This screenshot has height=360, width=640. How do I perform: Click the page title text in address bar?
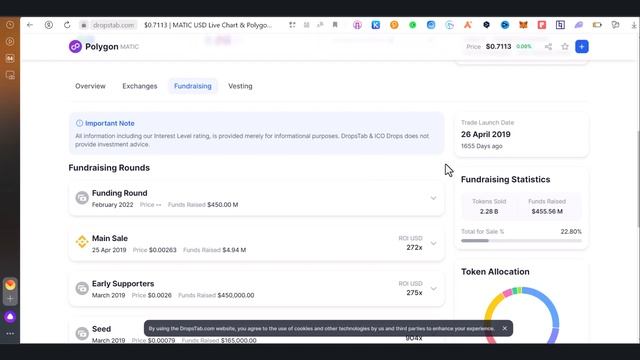point(208,25)
